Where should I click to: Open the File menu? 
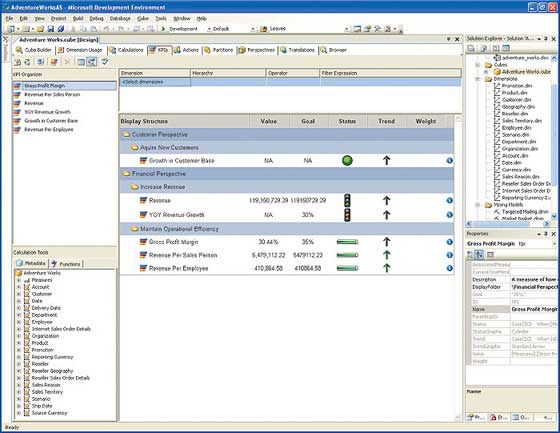pyautogui.click(x=9, y=19)
